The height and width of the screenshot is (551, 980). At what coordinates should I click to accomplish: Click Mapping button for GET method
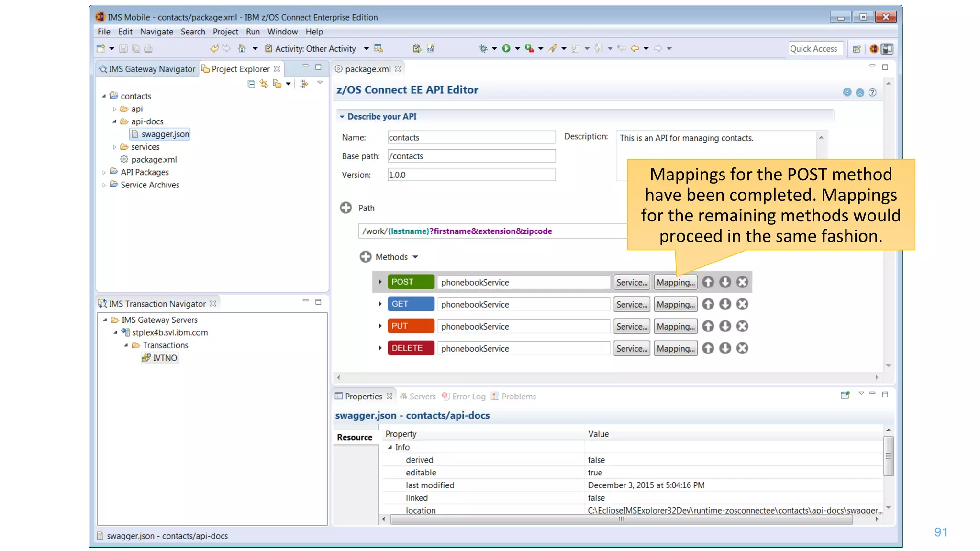675,304
